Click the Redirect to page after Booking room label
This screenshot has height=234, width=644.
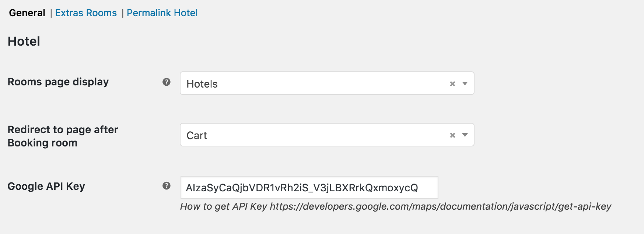63,136
